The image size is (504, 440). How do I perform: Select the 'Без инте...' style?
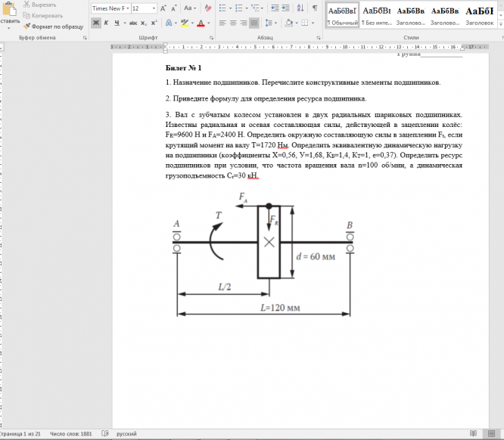(376, 15)
